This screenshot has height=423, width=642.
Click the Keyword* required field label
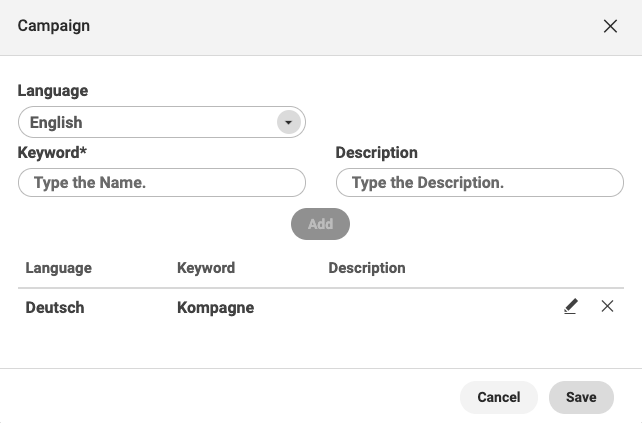coord(52,153)
